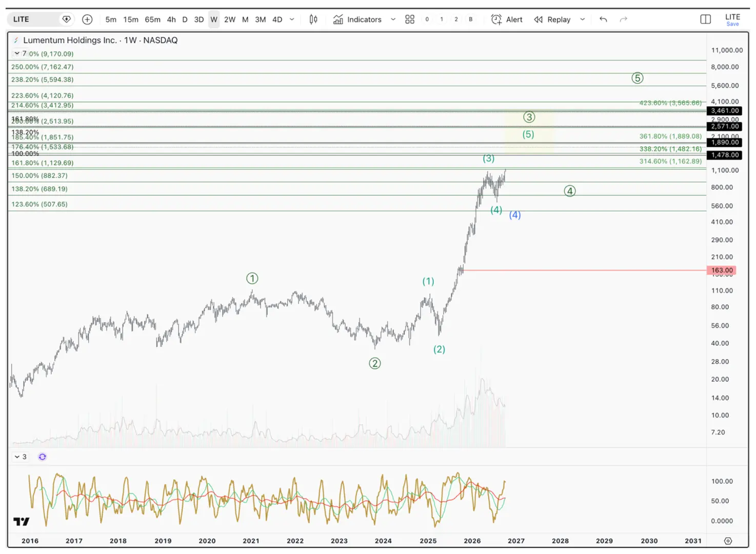Choose the 4D interval
Screen dimensions: 756x554
pyautogui.click(x=277, y=19)
